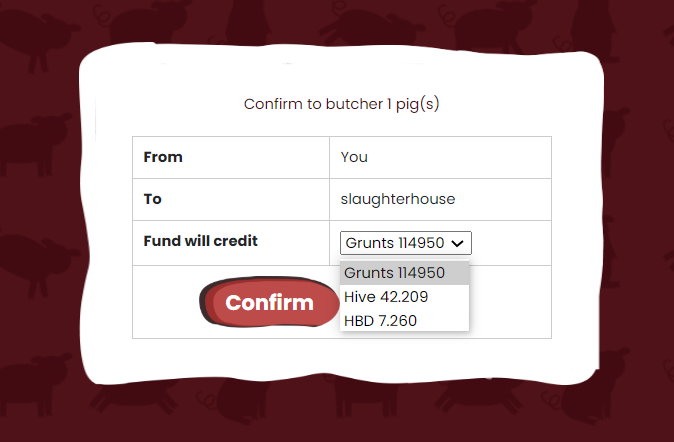Select the highlighted Grunts 114950 list option
This screenshot has height=442, width=674.
pos(404,273)
